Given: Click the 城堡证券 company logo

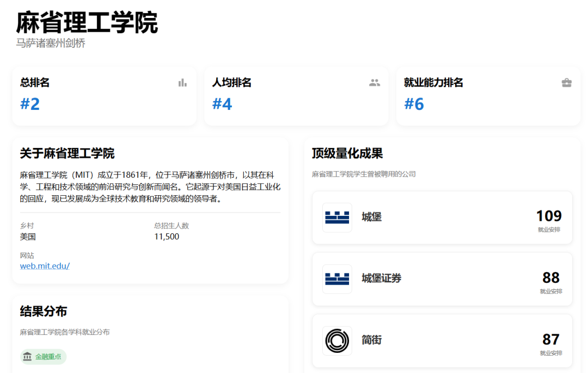Looking at the screenshot, I should click(x=337, y=279).
